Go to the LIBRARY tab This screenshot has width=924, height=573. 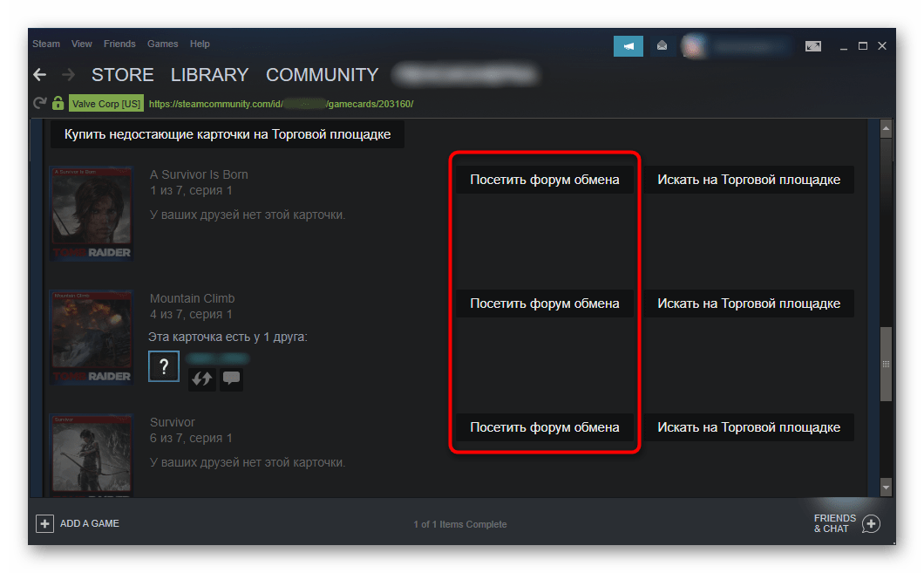210,75
